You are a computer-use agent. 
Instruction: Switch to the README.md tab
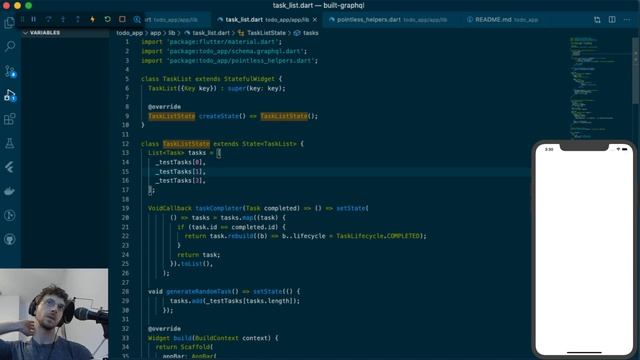click(502, 20)
